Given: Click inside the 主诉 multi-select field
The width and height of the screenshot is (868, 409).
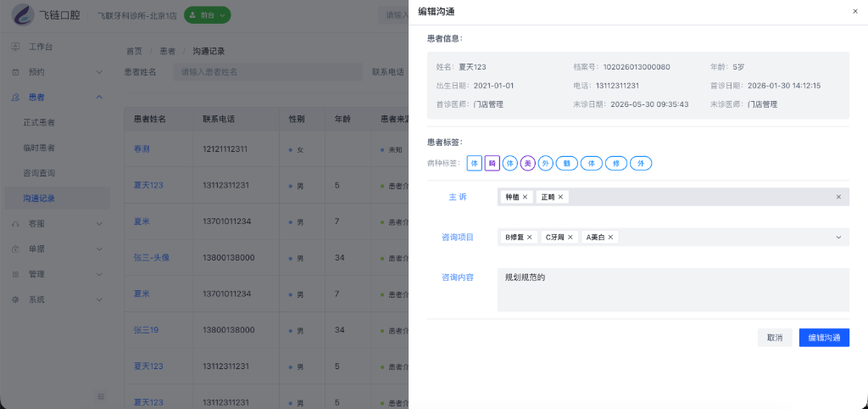Looking at the screenshot, I should tap(673, 197).
